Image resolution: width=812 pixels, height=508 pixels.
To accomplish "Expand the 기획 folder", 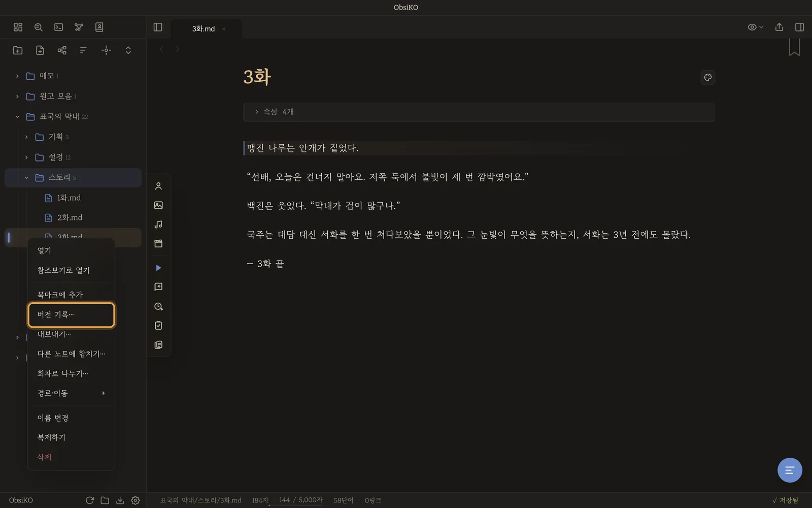I will coord(73,137).
